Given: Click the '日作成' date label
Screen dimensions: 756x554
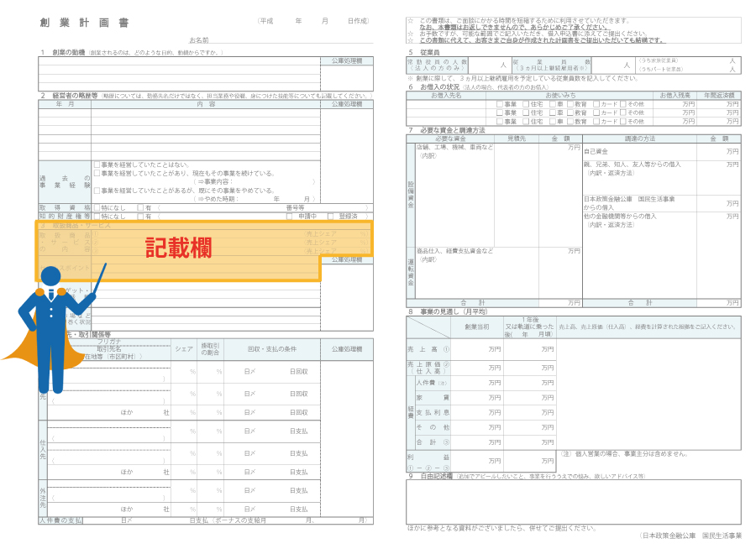Looking at the screenshot, I should [x=358, y=21].
